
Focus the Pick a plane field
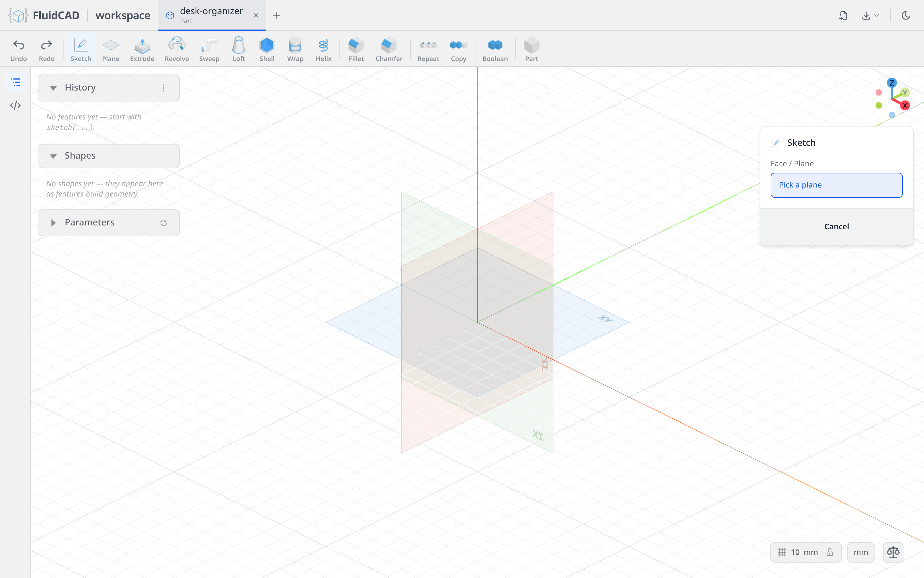pos(836,185)
